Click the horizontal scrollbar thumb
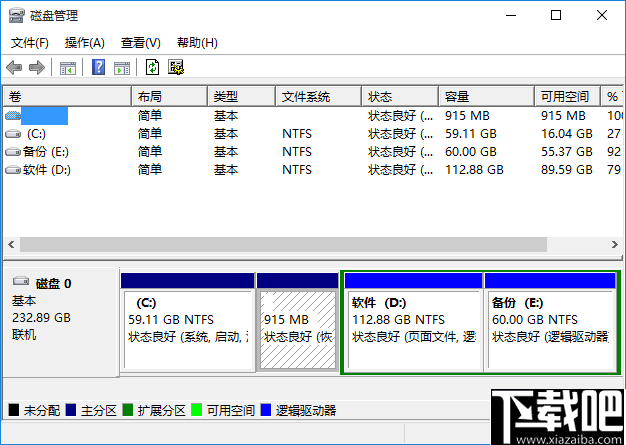 click(283, 244)
